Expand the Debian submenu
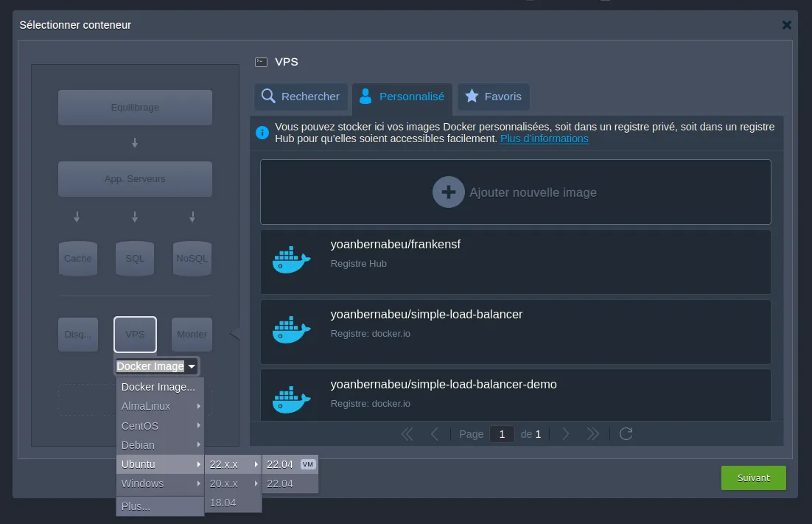The width and height of the screenshot is (812, 524). coord(160,445)
